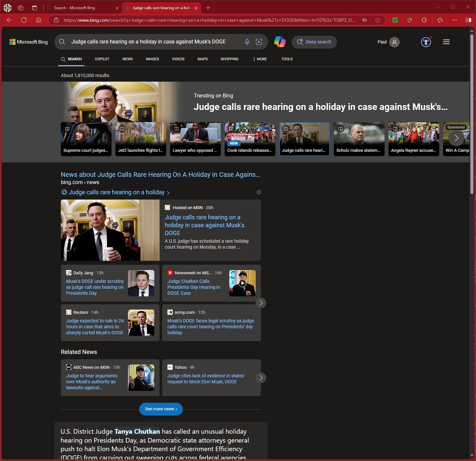This screenshot has width=476, height=461.
Task: Show next news cards with the arrow
Action: [261, 303]
